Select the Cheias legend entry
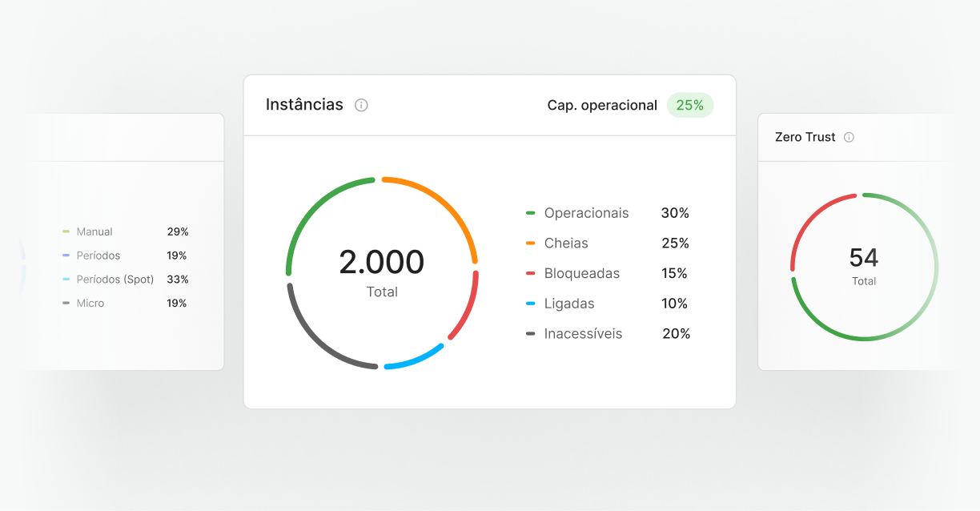This screenshot has width=980, height=511. pyautogui.click(x=566, y=243)
